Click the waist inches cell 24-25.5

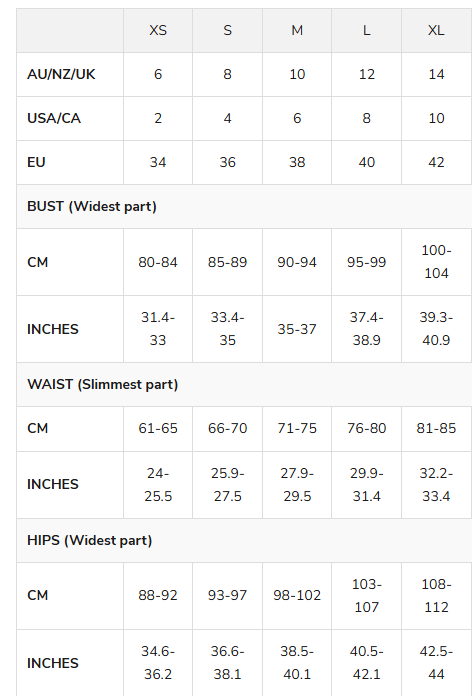click(158, 485)
